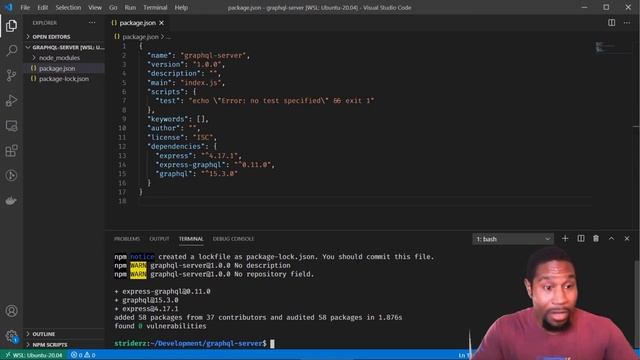Image resolution: width=640 pixels, height=360 pixels.
Task: Click the "license" key on line 11
Action: [166, 137]
